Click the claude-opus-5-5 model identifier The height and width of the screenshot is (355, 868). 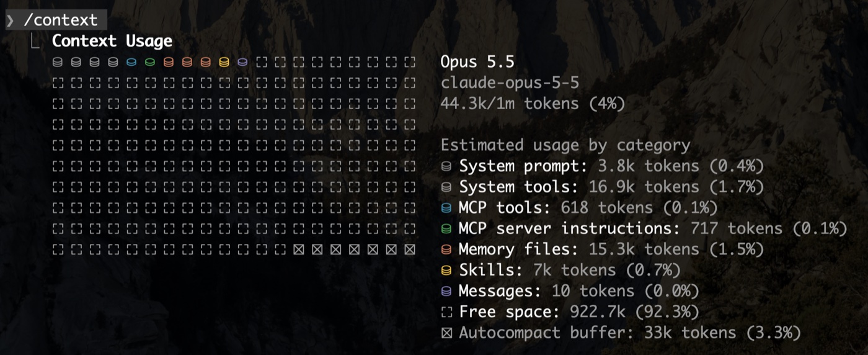(510, 83)
